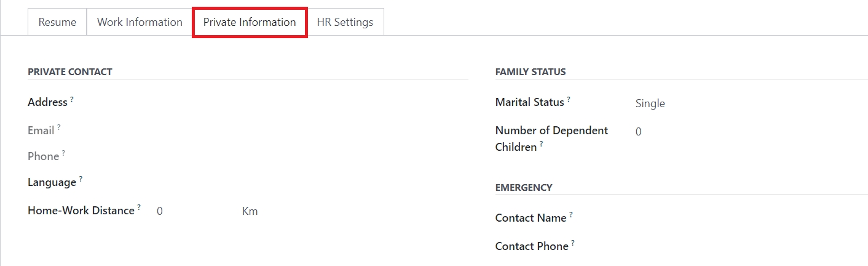Image resolution: width=868 pixels, height=266 pixels.
Task: Click the help icon next to Email
Action: click(59, 127)
